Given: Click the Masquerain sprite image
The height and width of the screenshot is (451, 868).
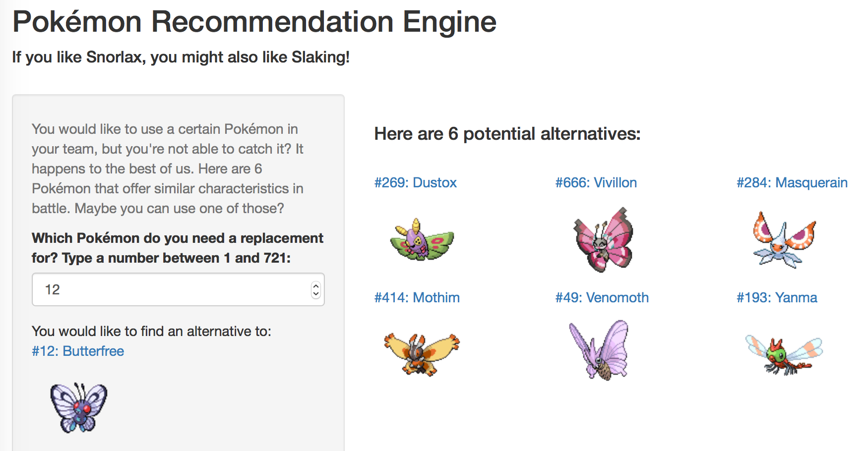Looking at the screenshot, I should tap(784, 240).
